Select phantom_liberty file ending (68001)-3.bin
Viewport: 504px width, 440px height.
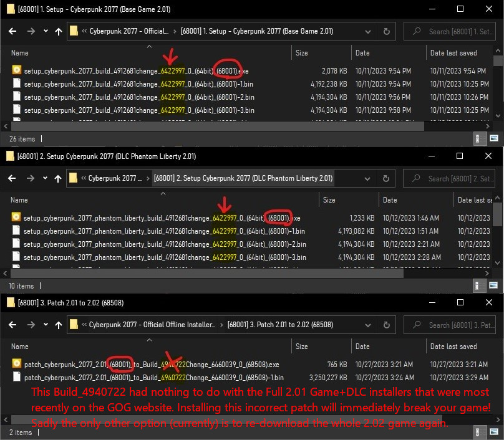[x=165, y=257]
